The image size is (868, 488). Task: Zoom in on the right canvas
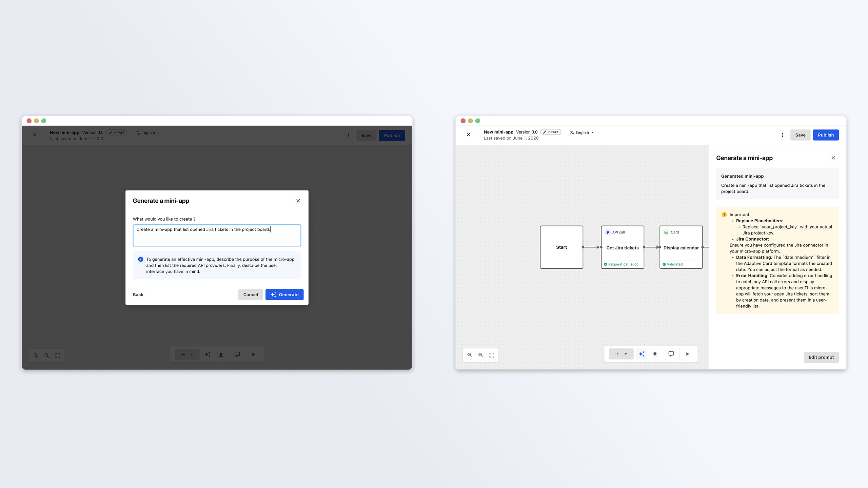click(x=470, y=355)
